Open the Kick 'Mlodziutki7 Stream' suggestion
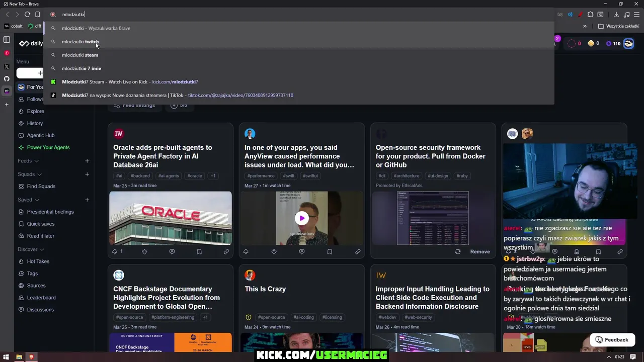Viewport: 644px width, 362px height. tap(299, 81)
